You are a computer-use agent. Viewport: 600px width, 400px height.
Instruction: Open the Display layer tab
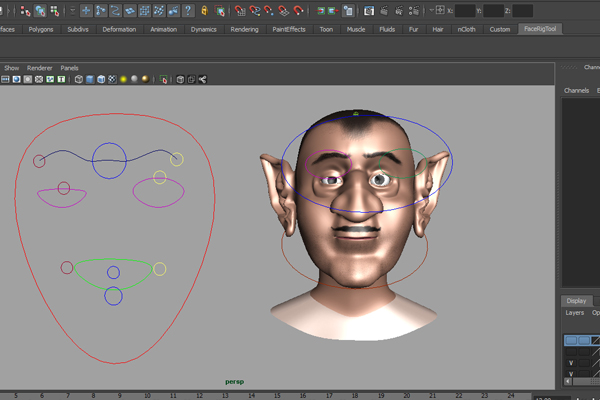pos(576,301)
